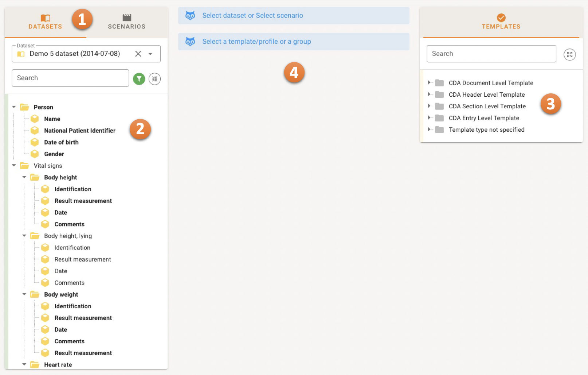The image size is (588, 375).
Task: Focus the templates Search field
Action: click(491, 54)
